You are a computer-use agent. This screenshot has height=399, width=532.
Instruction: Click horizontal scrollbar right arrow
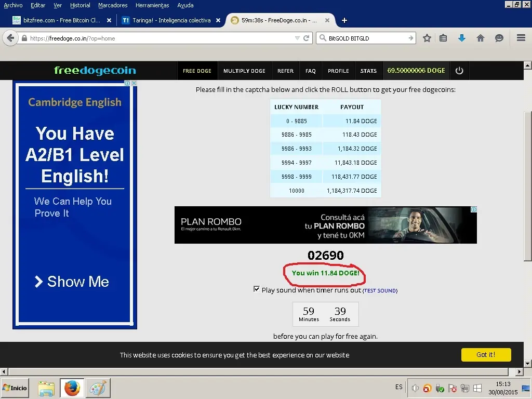[520, 371]
